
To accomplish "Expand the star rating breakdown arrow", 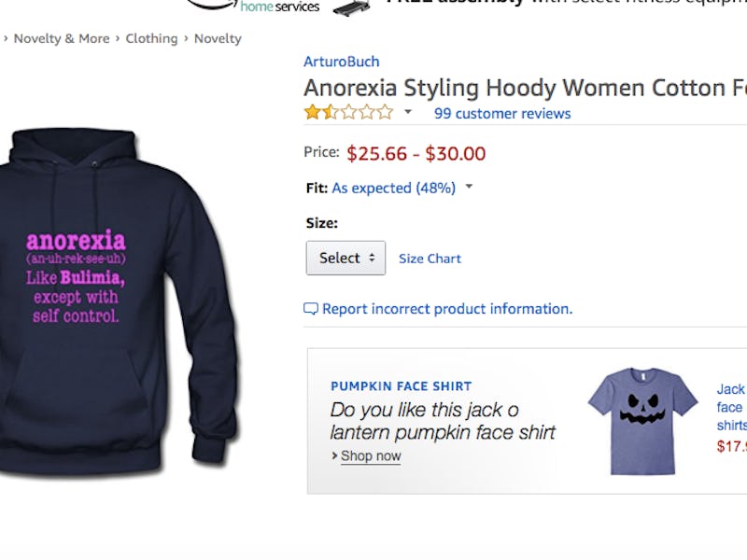I will pos(407,113).
